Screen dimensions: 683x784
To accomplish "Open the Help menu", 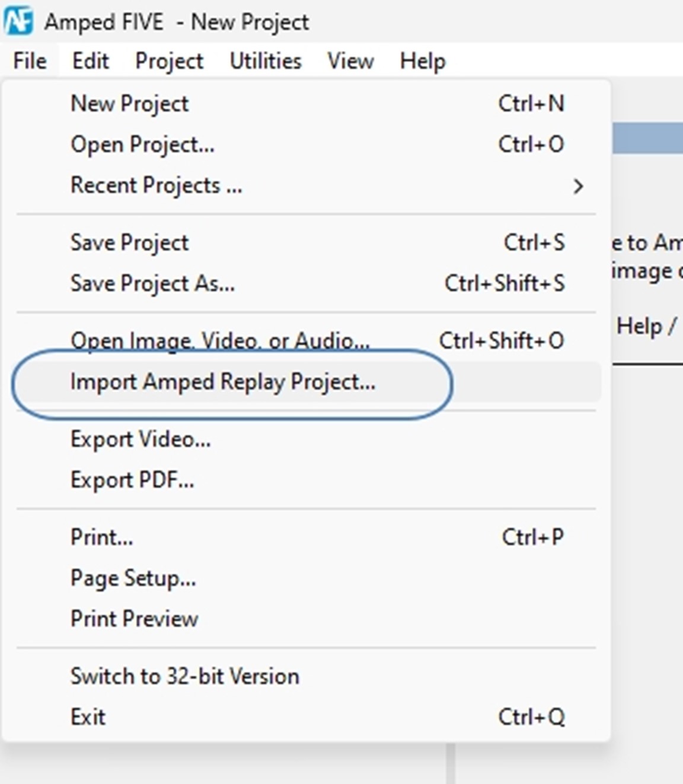I will click(423, 60).
